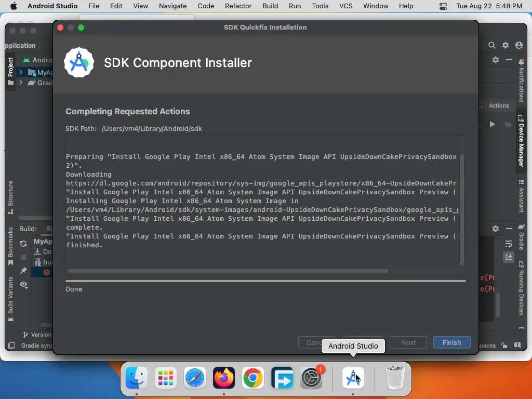Click Search Everywhere magnifier icon
This screenshot has height=399, width=532.
click(x=491, y=45)
